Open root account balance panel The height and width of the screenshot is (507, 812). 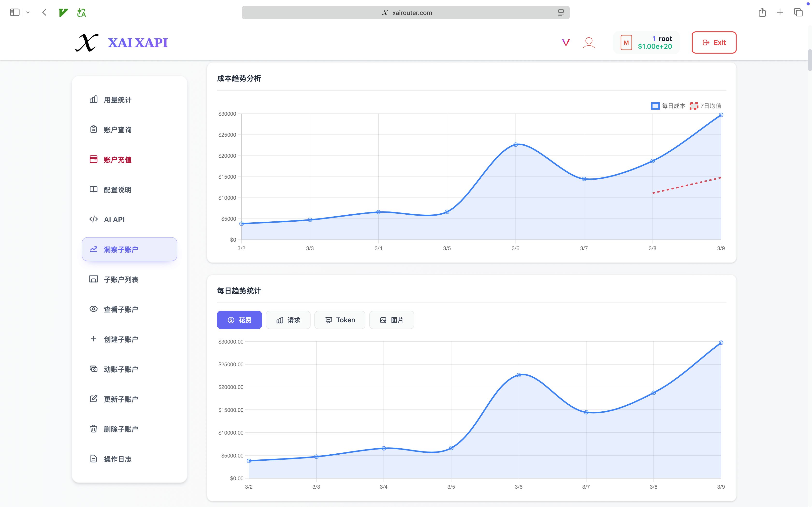(x=646, y=42)
